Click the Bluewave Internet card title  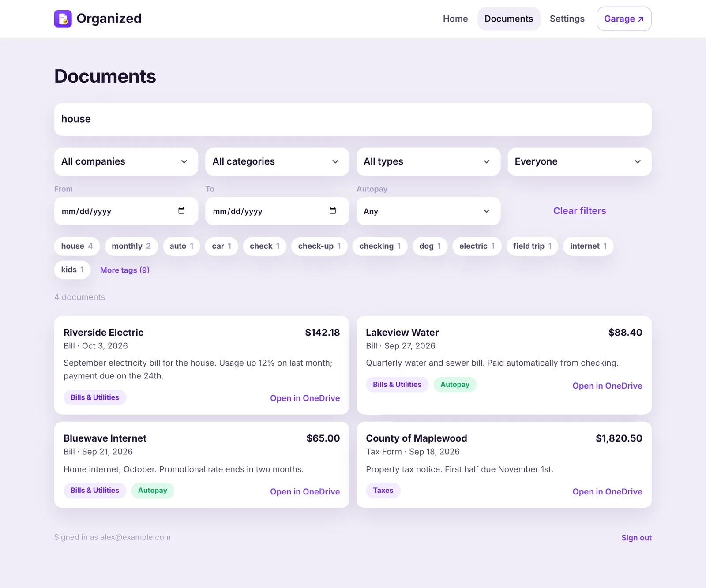point(105,438)
